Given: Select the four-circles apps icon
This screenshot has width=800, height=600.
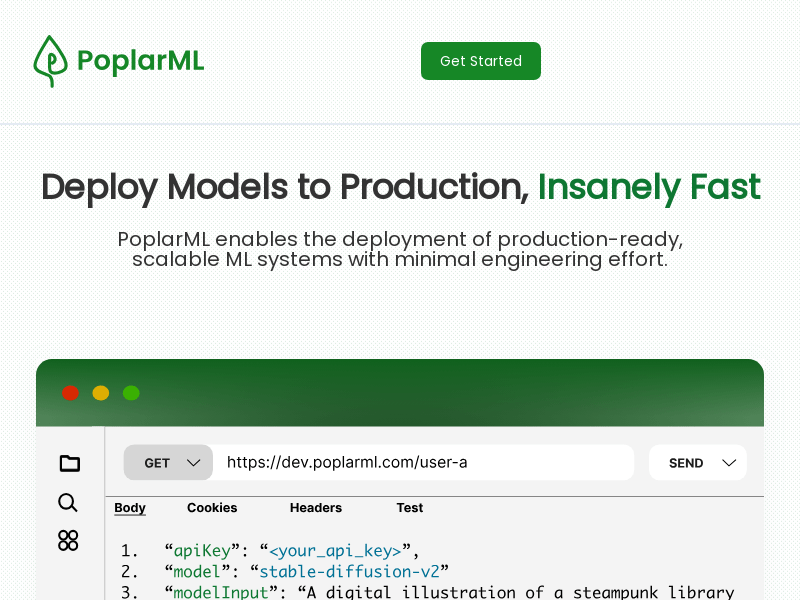Looking at the screenshot, I should (68, 541).
